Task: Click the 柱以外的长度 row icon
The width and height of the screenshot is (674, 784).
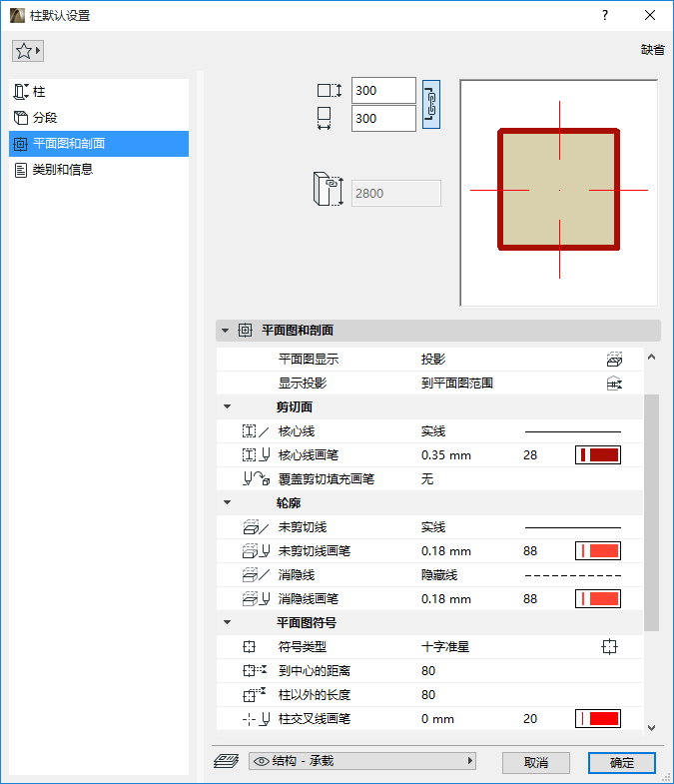Action: [x=255, y=694]
